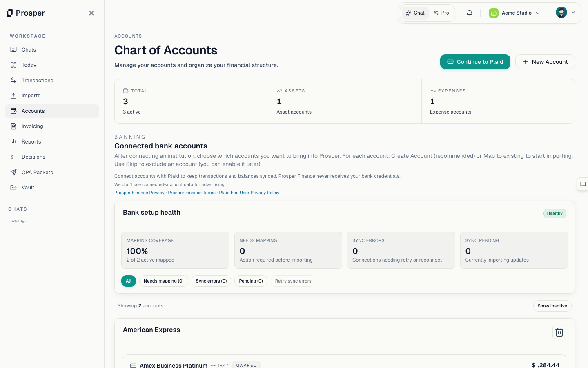588x368 pixels.
Task: Click Continue to Plaid button
Action: pyautogui.click(x=475, y=62)
